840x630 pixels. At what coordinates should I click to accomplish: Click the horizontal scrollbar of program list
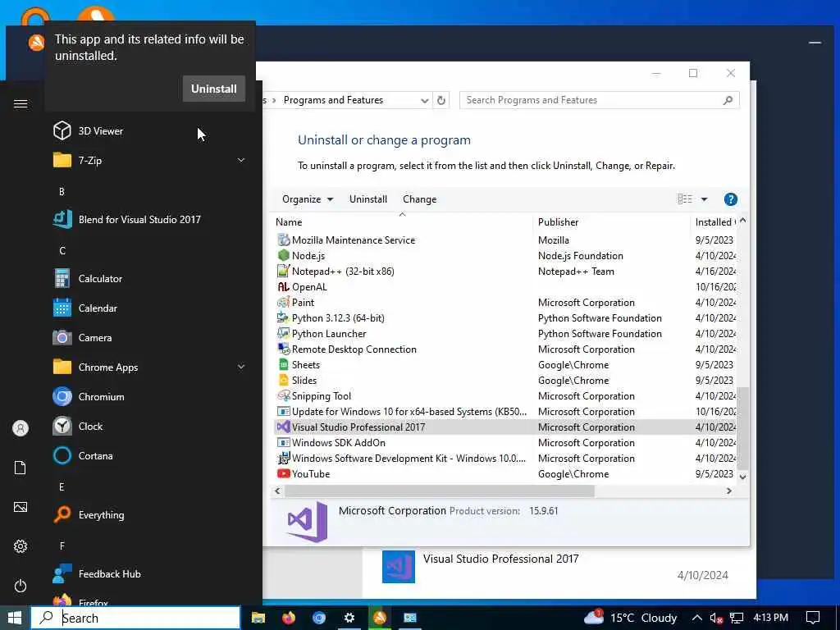(x=440, y=491)
